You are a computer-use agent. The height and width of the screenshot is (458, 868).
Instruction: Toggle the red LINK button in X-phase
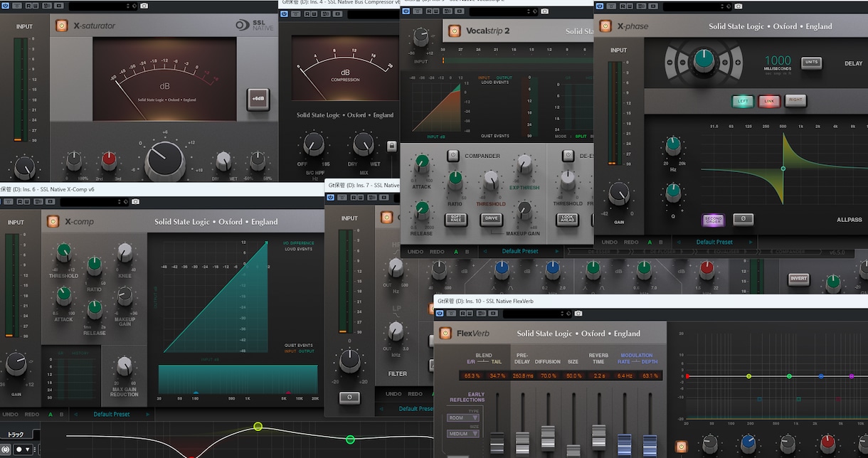769,101
